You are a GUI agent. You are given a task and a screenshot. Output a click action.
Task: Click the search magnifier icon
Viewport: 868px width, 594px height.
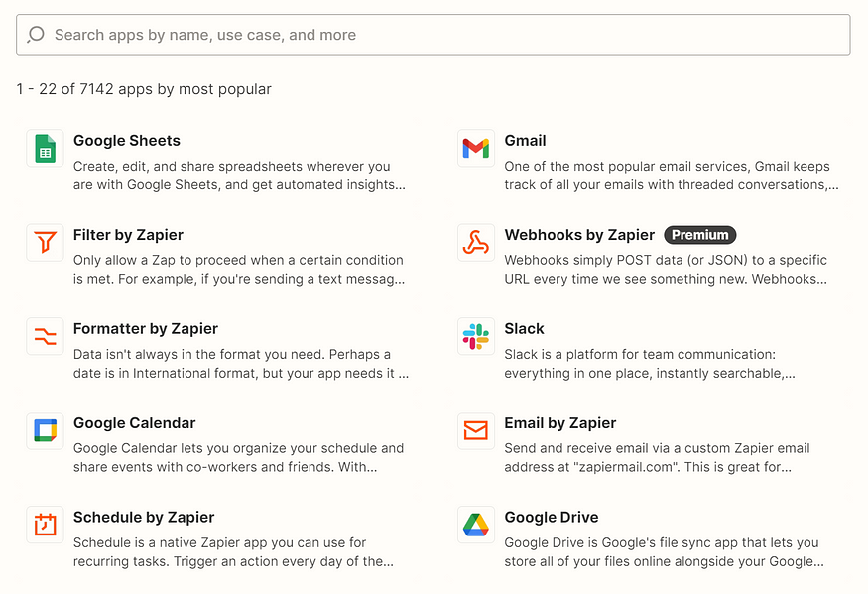(x=36, y=35)
